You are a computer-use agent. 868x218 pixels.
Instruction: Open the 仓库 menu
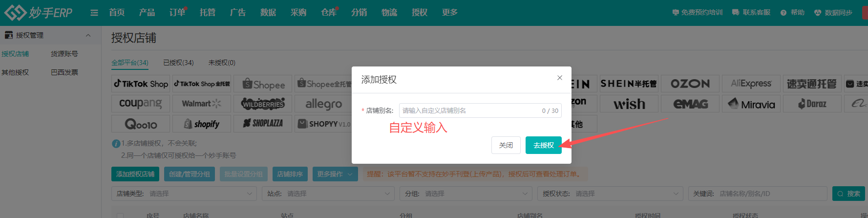329,12
